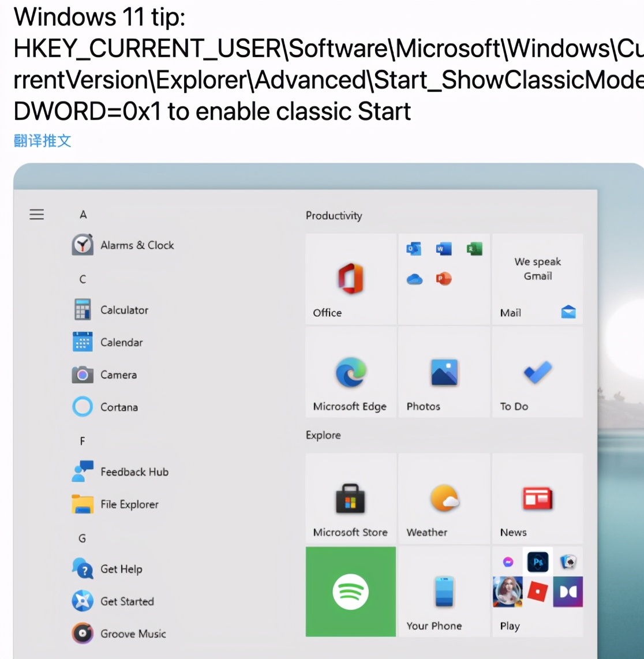The image size is (644, 659).
Task: Click the Messenger icon in Play folder
Action: pyautogui.click(x=508, y=562)
